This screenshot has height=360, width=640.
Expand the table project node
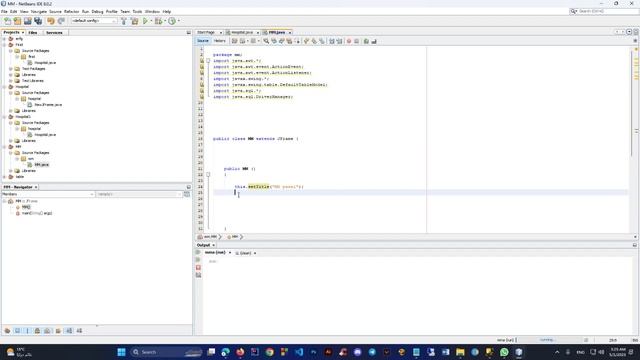(x=4, y=177)
